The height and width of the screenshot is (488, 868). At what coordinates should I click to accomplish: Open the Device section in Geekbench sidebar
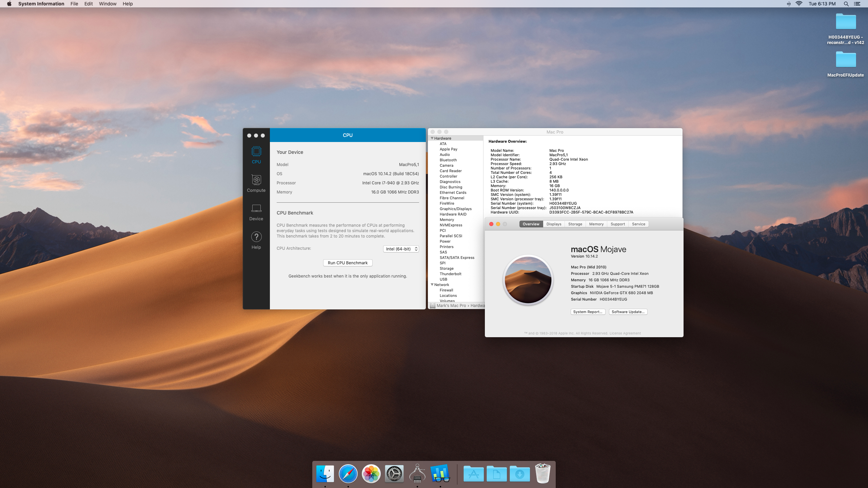click(x=256, y=212)
